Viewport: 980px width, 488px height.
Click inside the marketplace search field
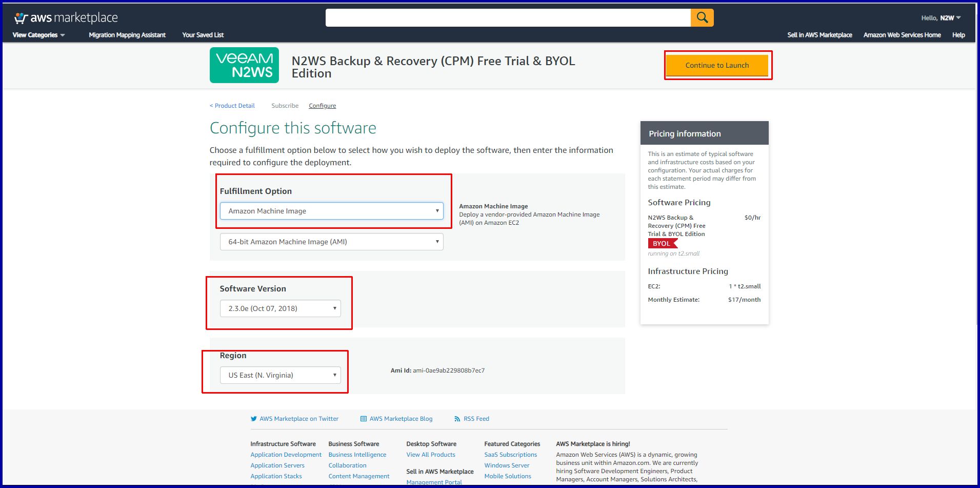508,18
